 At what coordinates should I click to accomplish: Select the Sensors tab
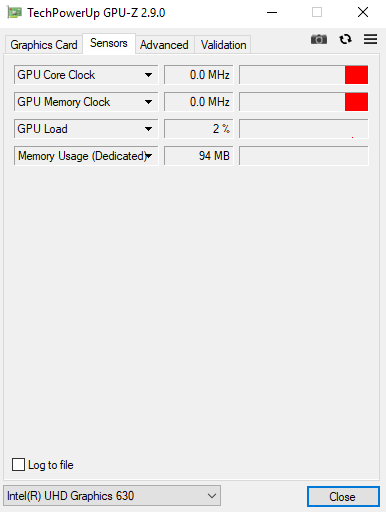(109, 43)
